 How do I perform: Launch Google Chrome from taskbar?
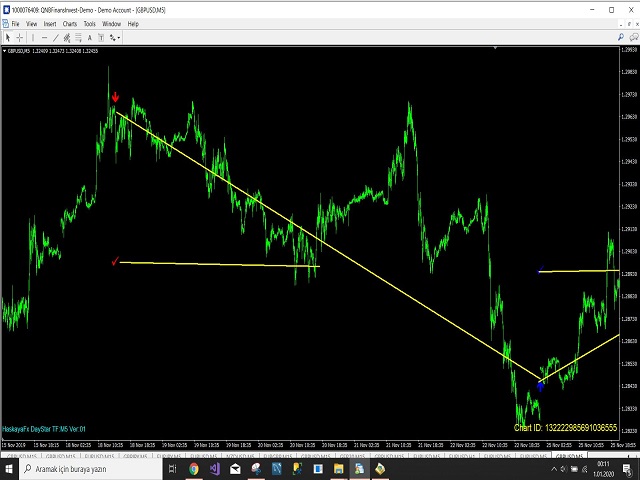click(194, 469)
